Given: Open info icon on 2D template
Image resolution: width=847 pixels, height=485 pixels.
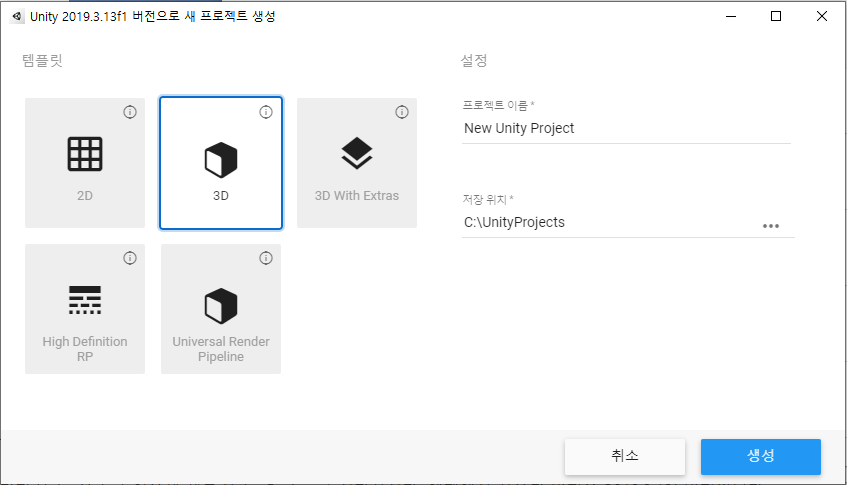Looking at the screenshot, I should click(130, 112).
